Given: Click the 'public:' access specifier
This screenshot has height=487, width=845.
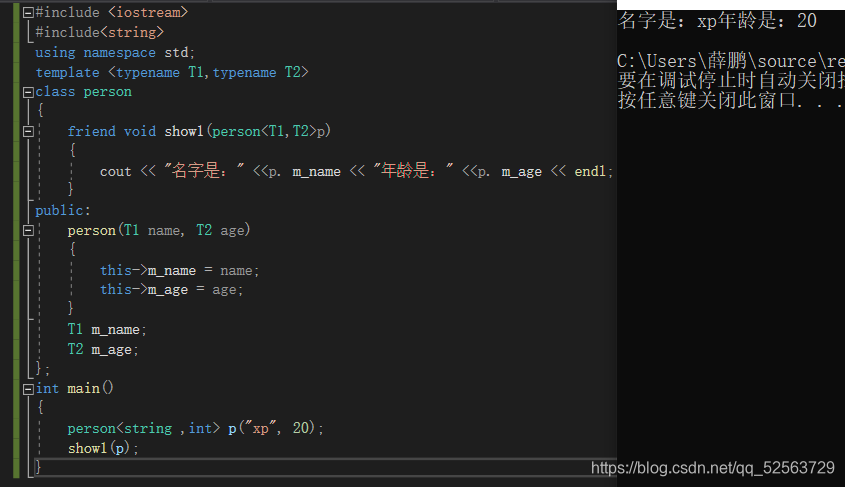Looking at the screenshot, I should tap(63, 210).
